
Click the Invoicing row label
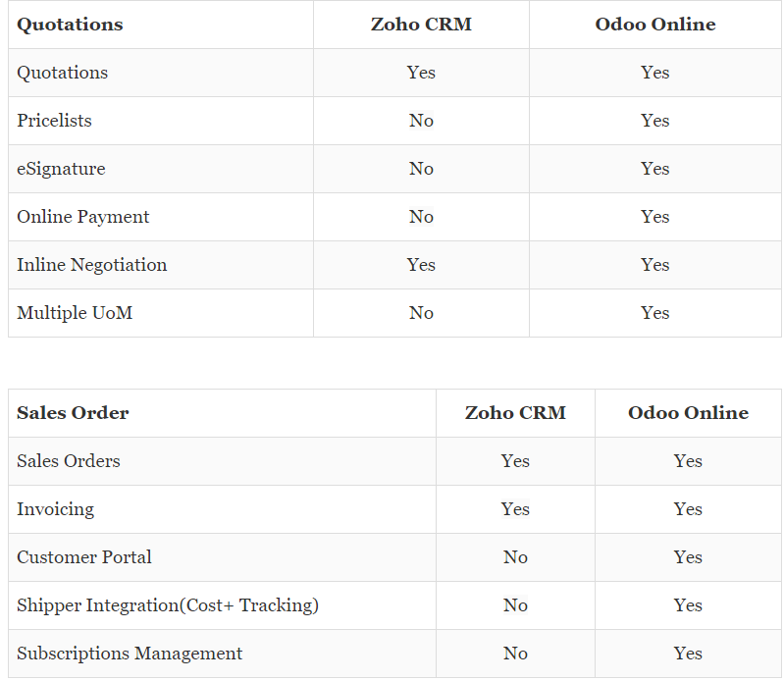[56, 509]
